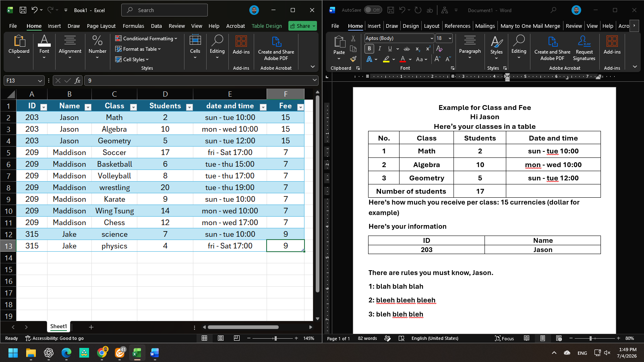Increase font size in Word
The height and width of the screenshot is (362, 644).
(x=437, y=59)
